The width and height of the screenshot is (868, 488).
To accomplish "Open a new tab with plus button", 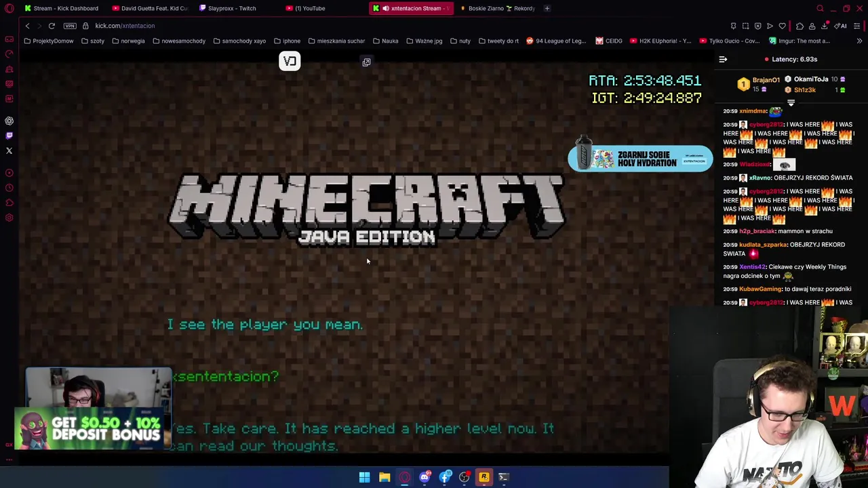I will [547, 8].
